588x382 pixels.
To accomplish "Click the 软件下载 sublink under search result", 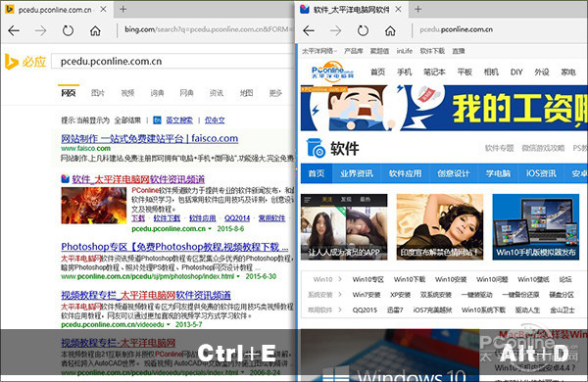I will (167, 218).
